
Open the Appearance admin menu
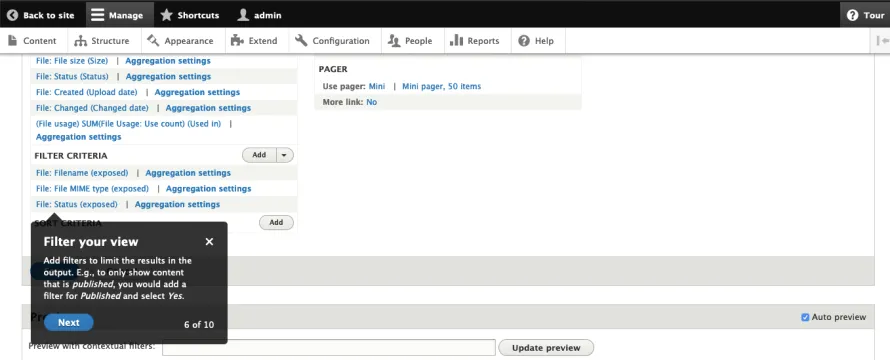(x=180, y=41)
